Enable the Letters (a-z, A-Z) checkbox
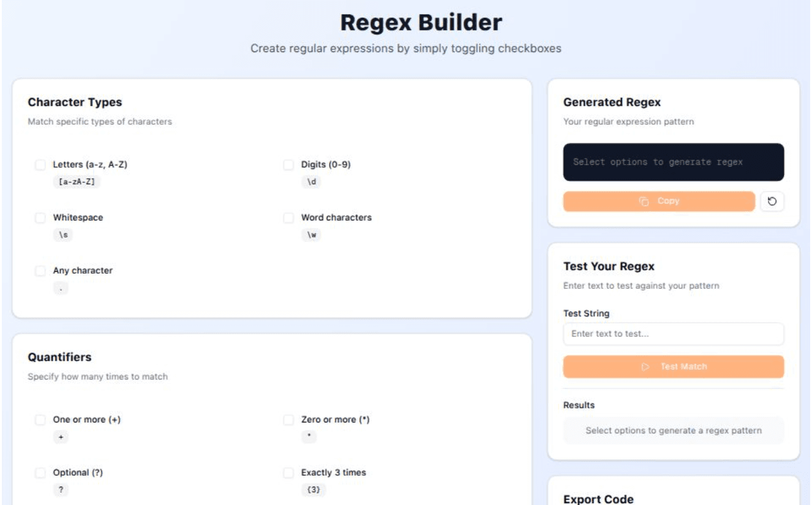 pos(41,163)
